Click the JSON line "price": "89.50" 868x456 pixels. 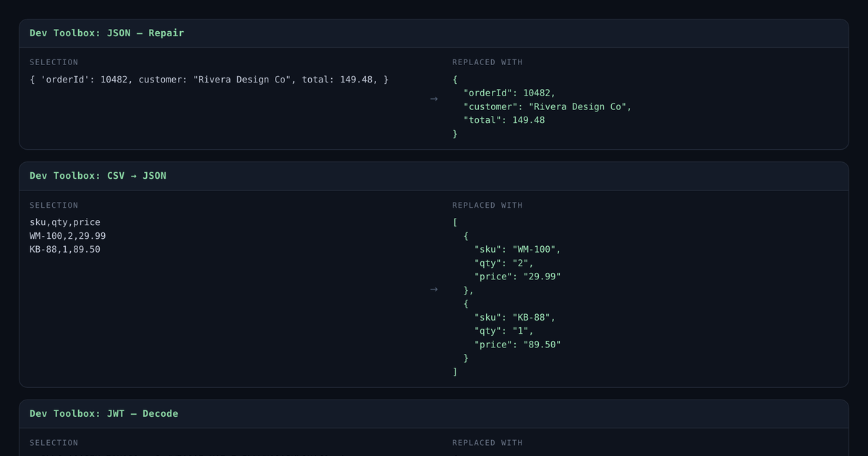(x=518, y=345)
